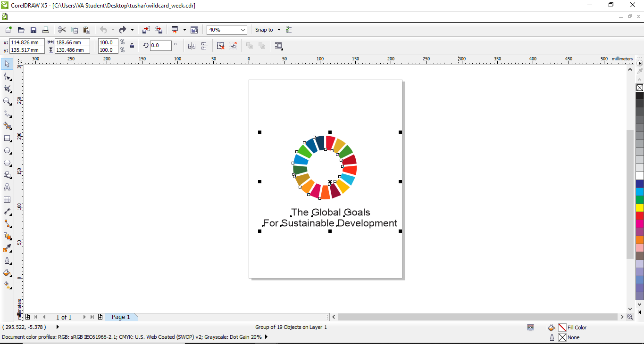Select the Outline pen tool
The height and width of the screenshot is (344, 644).
point(7,261)
